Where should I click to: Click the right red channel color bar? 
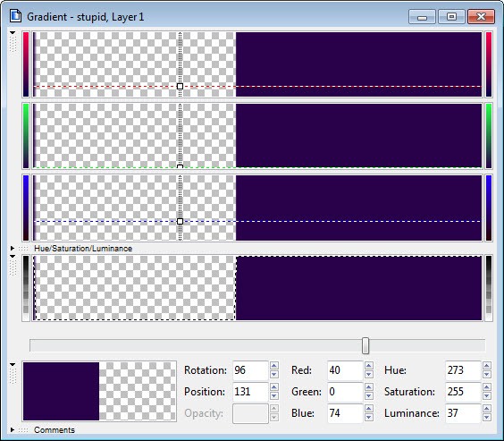pos(489,64)
